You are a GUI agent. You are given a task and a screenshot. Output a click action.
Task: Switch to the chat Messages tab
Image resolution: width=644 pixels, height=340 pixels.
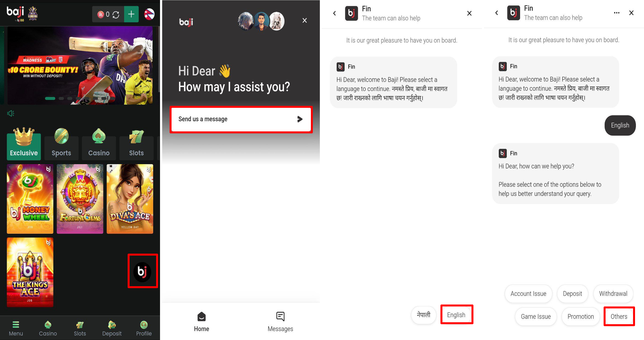[x=280, y=322]
